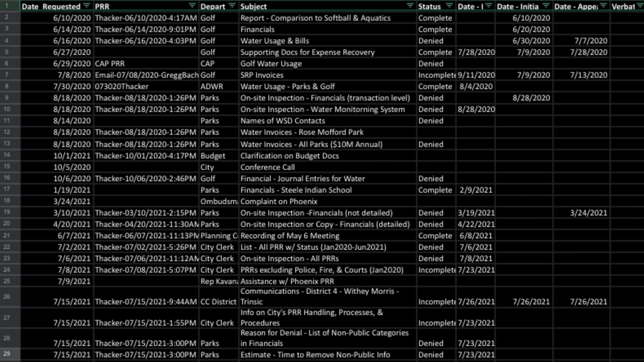Viewport: 644px width, 362px height.
Task: Select the 'Ombudsm' department cell
Action: [x=219, y=201]
